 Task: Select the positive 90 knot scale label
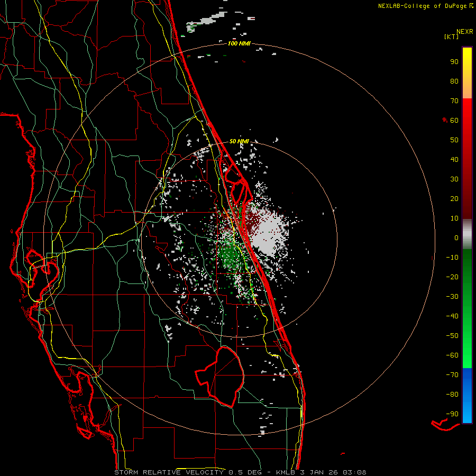[x=454, y=62]
